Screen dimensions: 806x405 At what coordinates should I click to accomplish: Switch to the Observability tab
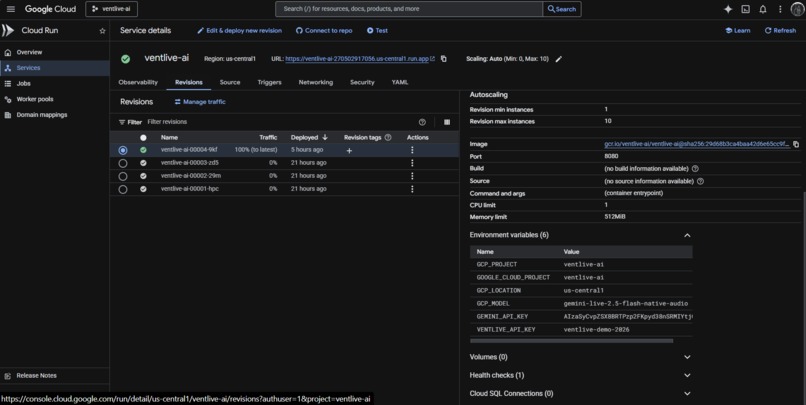pos(138,82)
